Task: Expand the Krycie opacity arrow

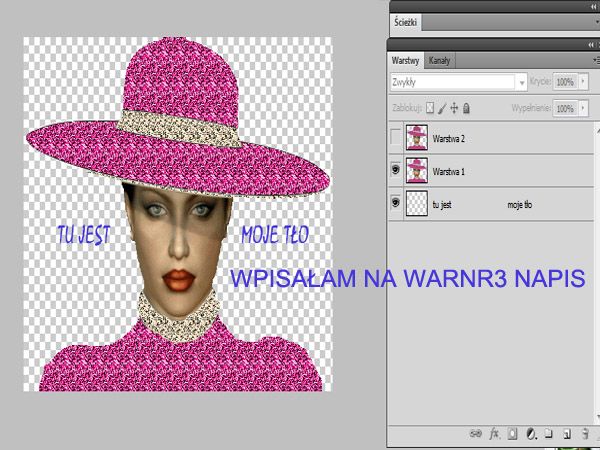Action: click(x=582, y=82)
